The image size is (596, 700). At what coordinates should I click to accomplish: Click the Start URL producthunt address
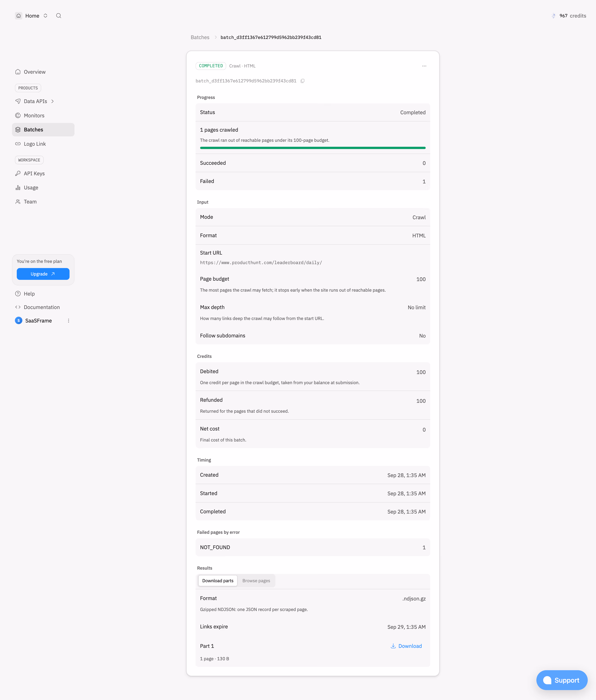click(261, 263)
